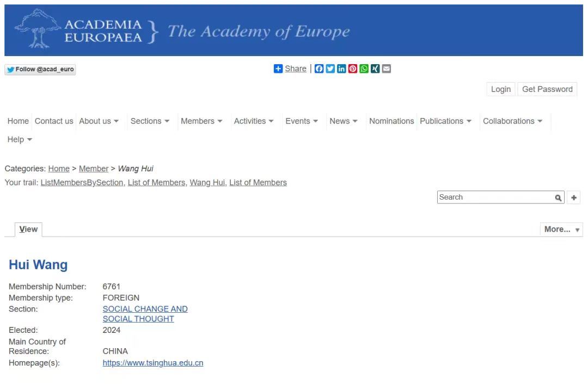Viewport: 588px width, 384px height.
Task: Select the View tab
Action: (x=28, y=230)
